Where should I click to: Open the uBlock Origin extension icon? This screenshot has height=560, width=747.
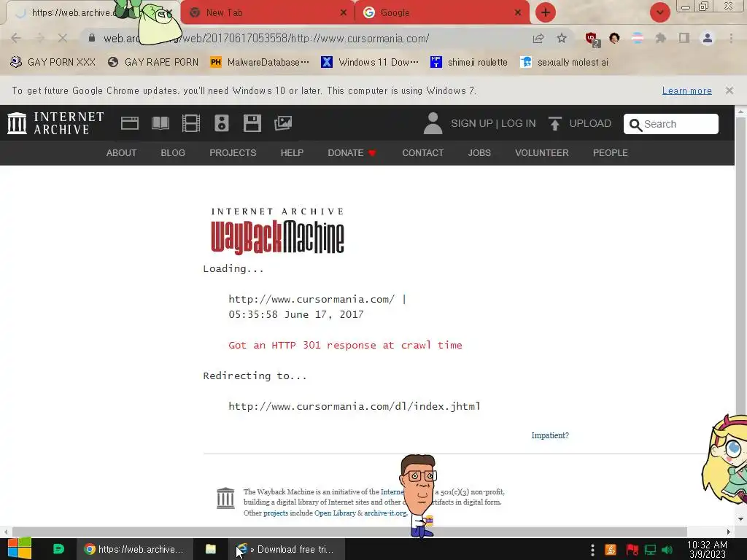click(592, 39)
